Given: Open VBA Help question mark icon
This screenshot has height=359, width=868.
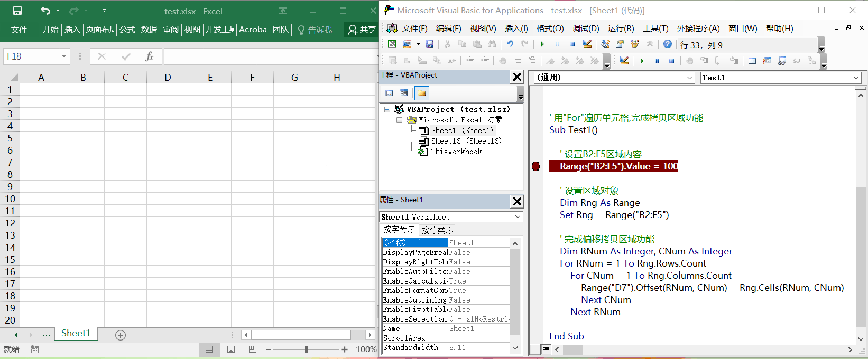Looking at the screenshot, I should (x=668, y=44).
